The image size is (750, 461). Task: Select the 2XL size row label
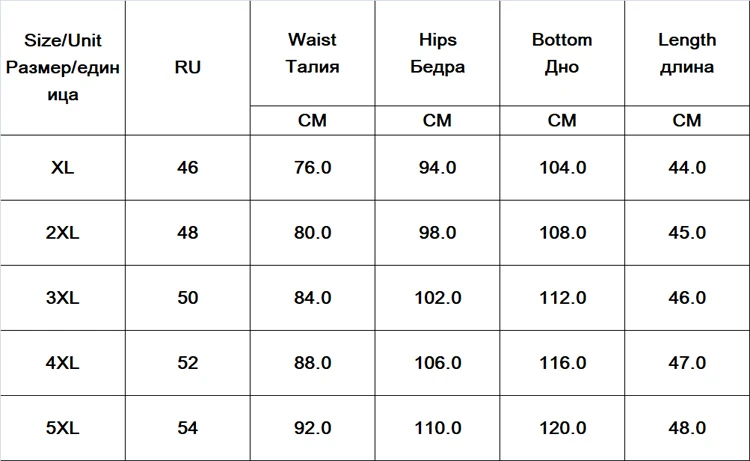[62, 233]
